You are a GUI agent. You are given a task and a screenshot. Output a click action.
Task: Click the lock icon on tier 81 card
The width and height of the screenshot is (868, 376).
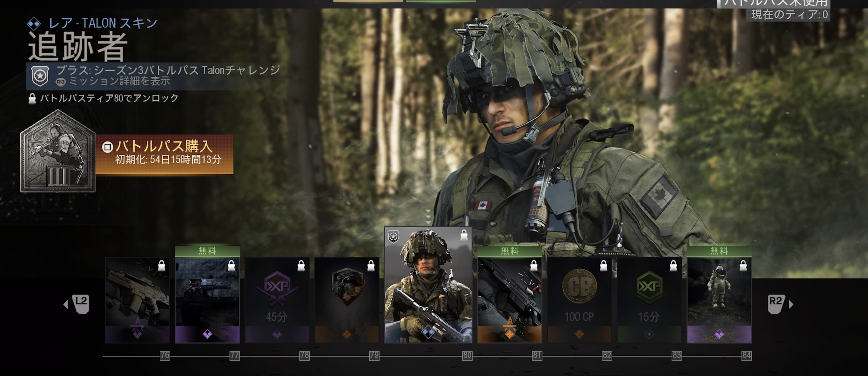pos(534,265)
